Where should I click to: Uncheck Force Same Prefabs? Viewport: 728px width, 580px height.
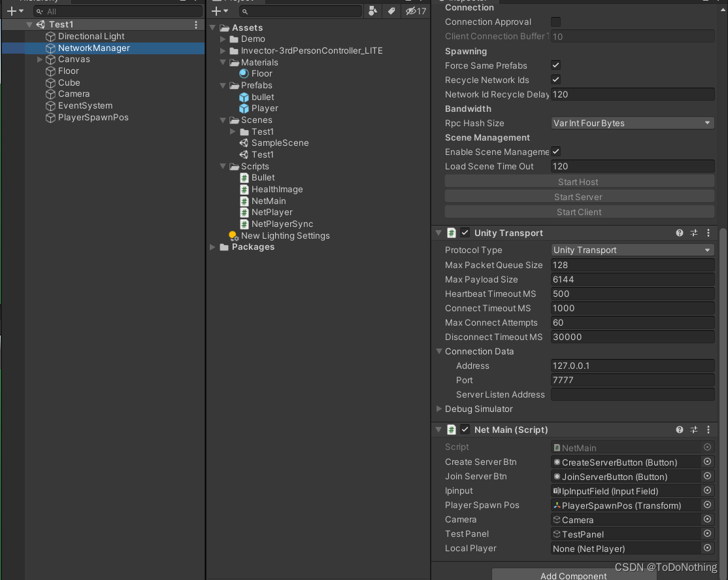point(555,65)
